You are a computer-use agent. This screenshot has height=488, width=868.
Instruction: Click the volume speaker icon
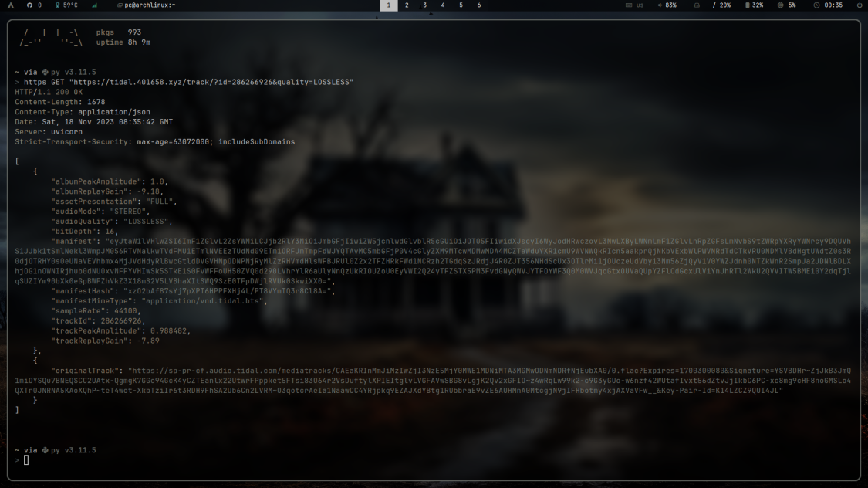[x=660, y=5]
